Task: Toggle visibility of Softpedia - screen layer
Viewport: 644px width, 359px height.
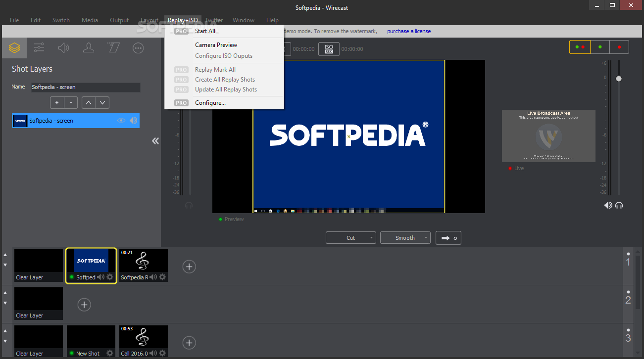Action: (x=121, y=121)
